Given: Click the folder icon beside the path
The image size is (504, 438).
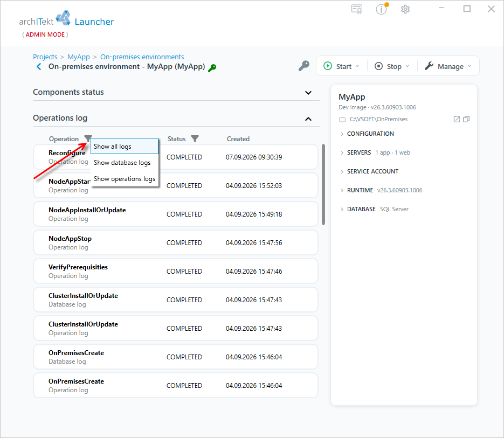Looking at the screenshot, I should pyautogui.click(x=342, y=120).
